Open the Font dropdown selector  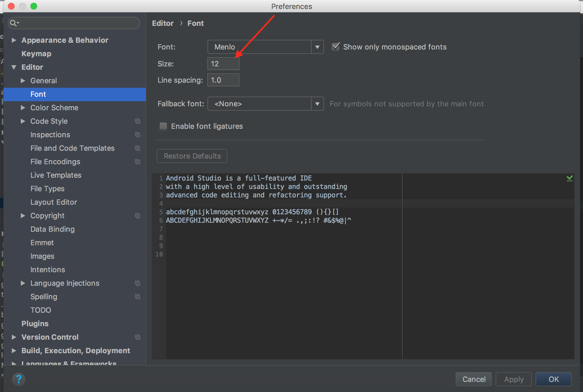317,47
